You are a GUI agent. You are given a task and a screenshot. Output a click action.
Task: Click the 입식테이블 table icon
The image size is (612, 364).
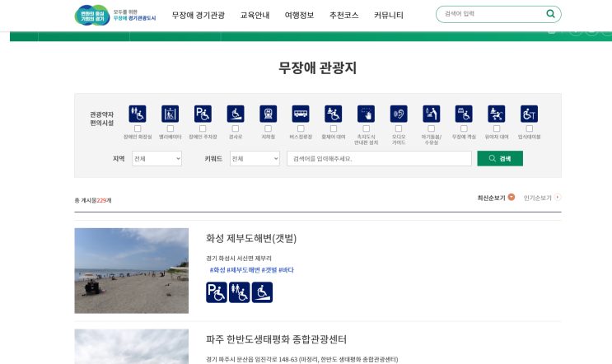tap(530, 114)
